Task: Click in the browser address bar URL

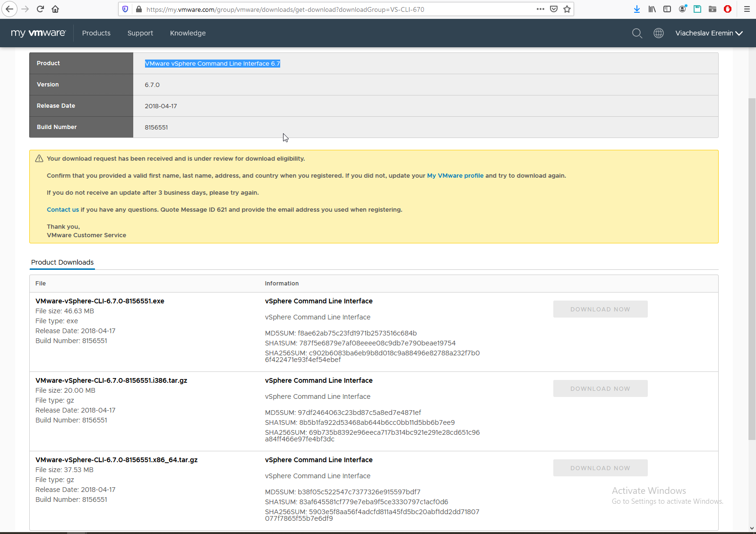Action: tap(331, 9)
